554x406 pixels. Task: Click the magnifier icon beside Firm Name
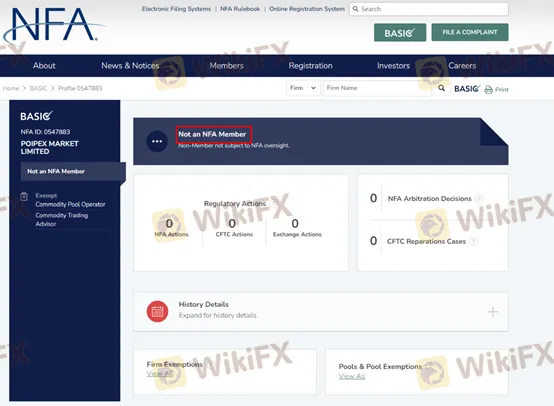tap(441, 88)
